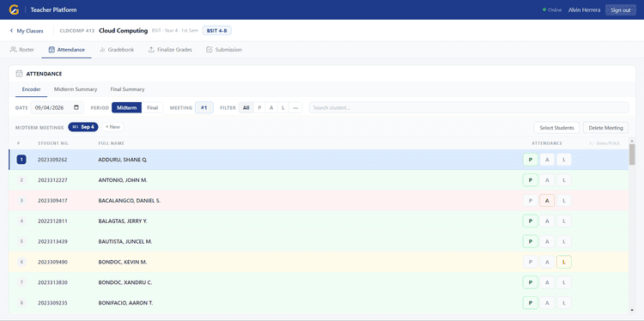
Task: Set period to Final
Action: pyautogui.click(x=152, y=108)
